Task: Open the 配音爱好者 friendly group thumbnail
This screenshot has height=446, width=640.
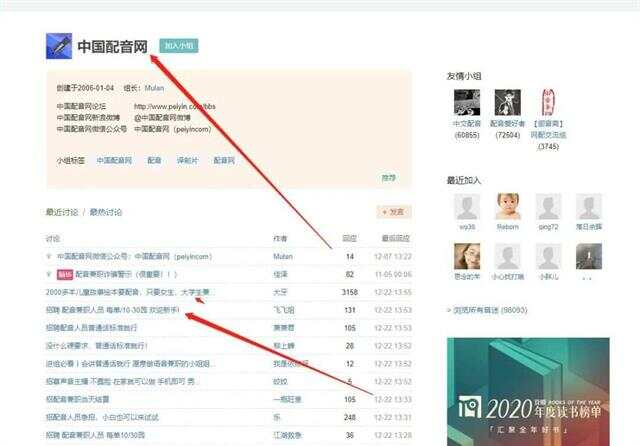Action: (508, 102)
